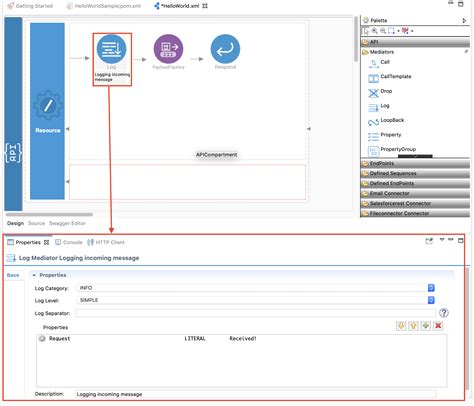Open the Properties view menu chevron

pos(442,240)
